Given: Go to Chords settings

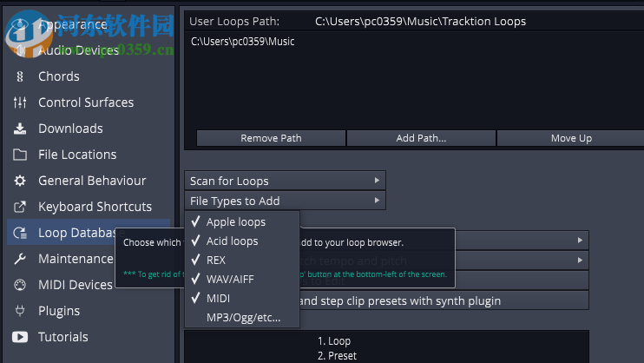Looking at the screenshot, I should click(59, 76).
